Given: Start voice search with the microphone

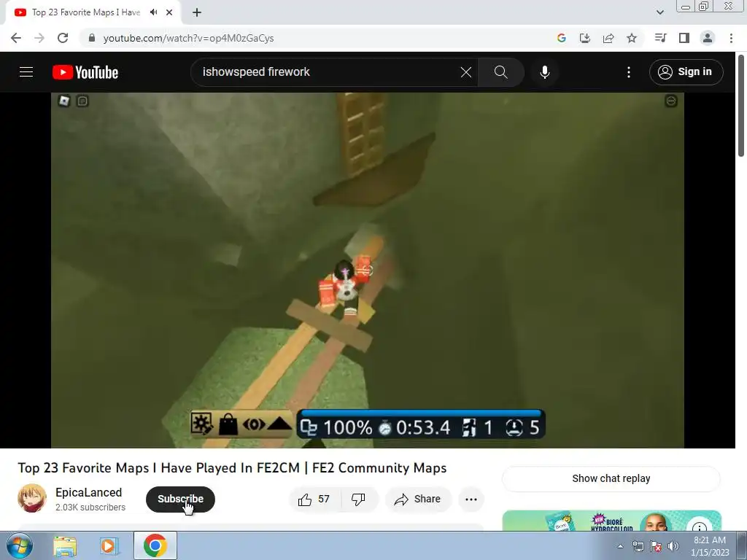Looking at the screenshot, I should 544,72.
